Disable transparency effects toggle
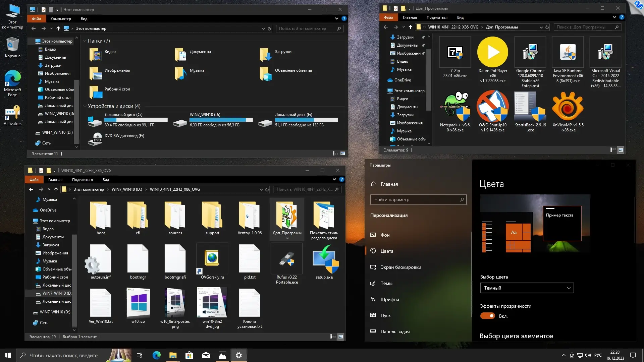 pyautogui.click(x=487, y=316)
